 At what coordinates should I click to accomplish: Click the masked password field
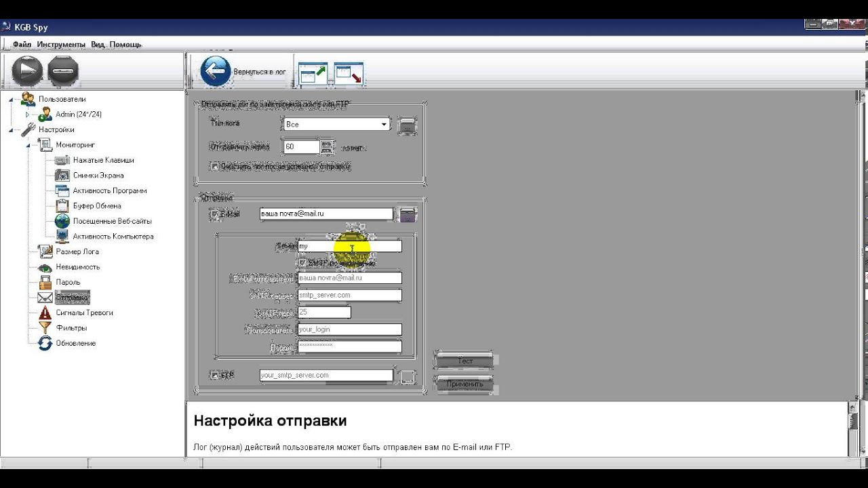350,346
